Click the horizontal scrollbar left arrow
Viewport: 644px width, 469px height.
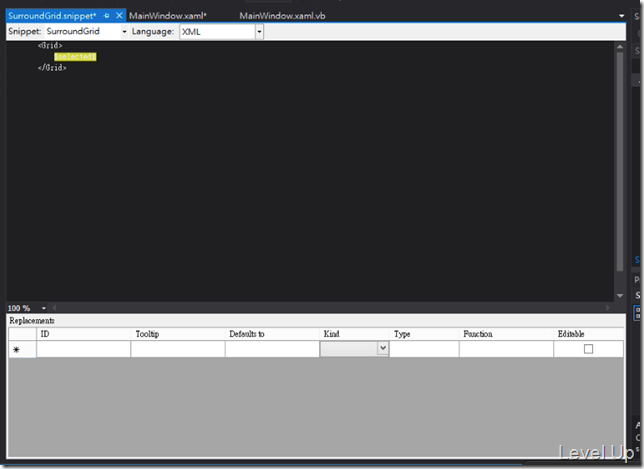54,308
